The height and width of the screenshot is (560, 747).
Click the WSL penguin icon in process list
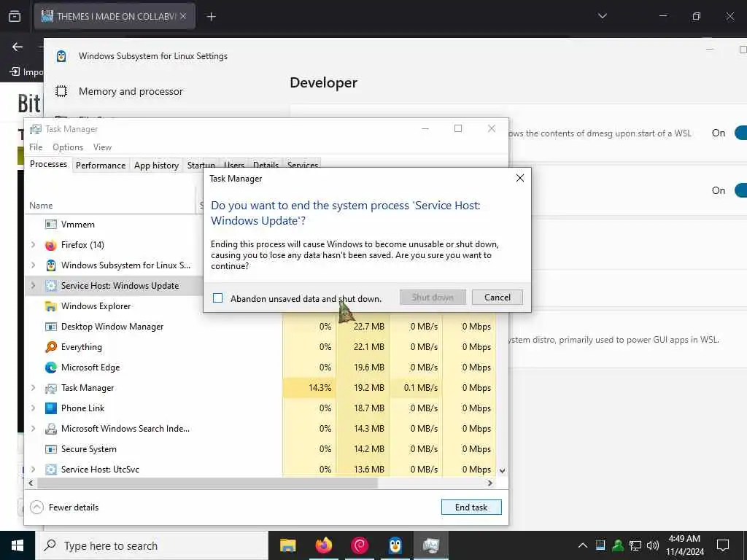[x=50, y=265]
